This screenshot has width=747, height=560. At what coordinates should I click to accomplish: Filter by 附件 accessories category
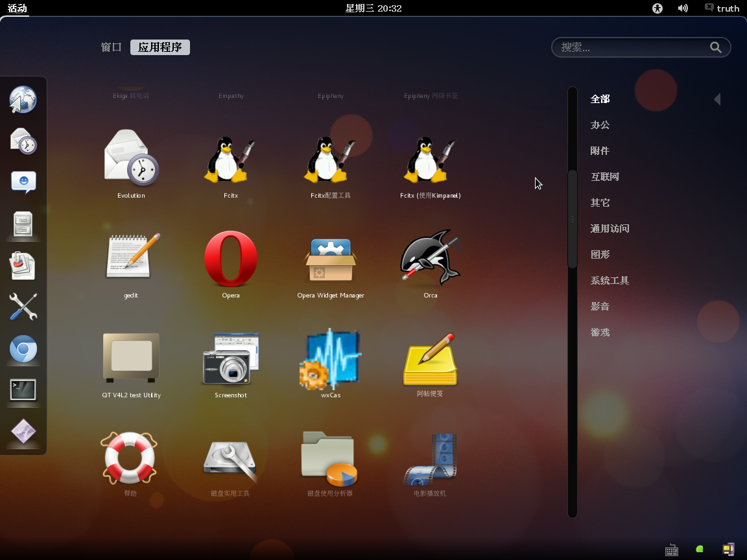[600, 151]
